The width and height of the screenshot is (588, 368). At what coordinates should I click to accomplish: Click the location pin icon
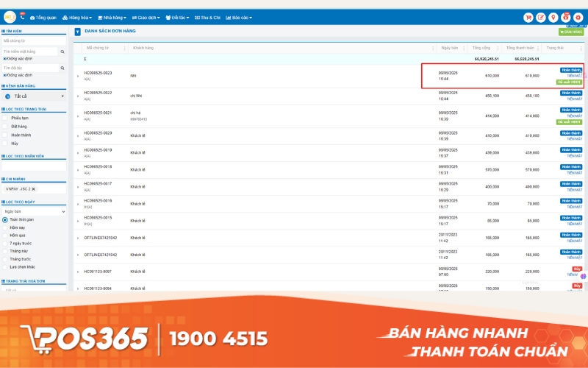553,17
